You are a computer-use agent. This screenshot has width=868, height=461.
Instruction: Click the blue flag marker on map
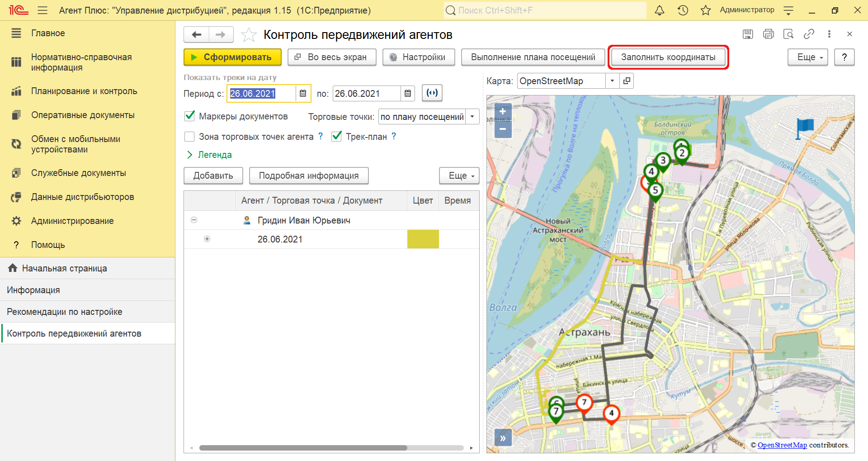click(x=804, y=128)
